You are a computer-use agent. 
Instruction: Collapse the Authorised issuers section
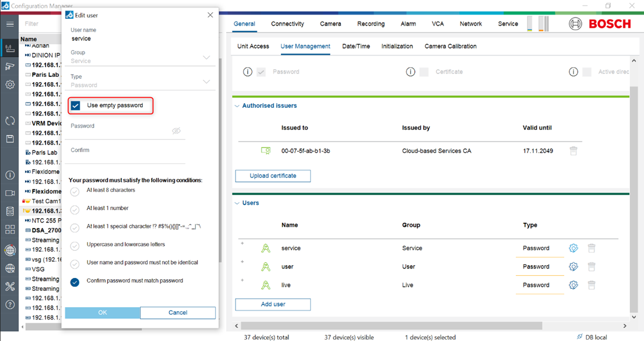pos(237,106)
